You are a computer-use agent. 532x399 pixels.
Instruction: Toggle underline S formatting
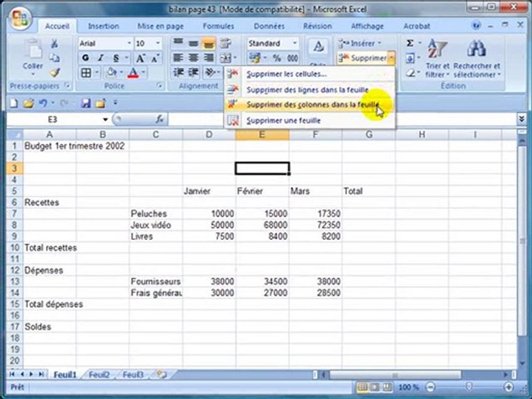116,58
